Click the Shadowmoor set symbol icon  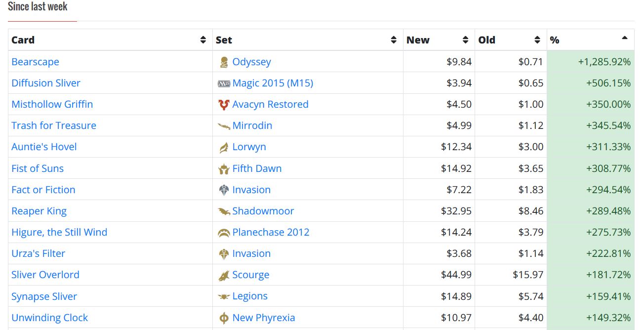224,211
